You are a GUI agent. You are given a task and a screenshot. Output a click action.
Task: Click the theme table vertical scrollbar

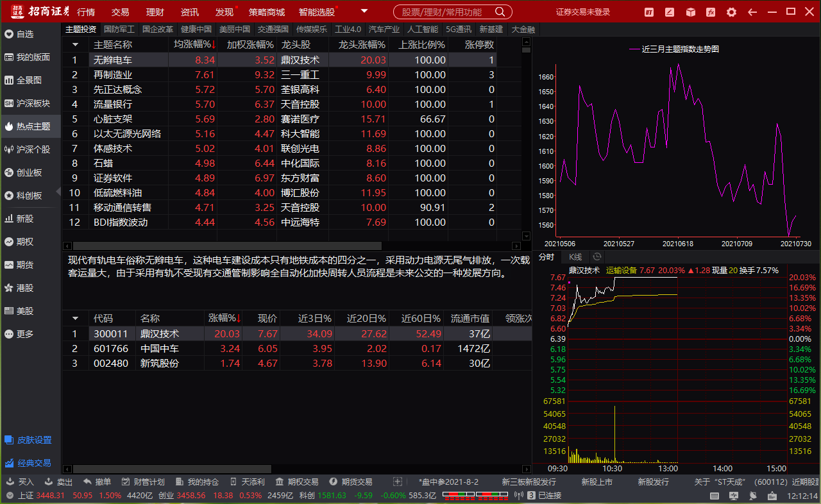527,49
